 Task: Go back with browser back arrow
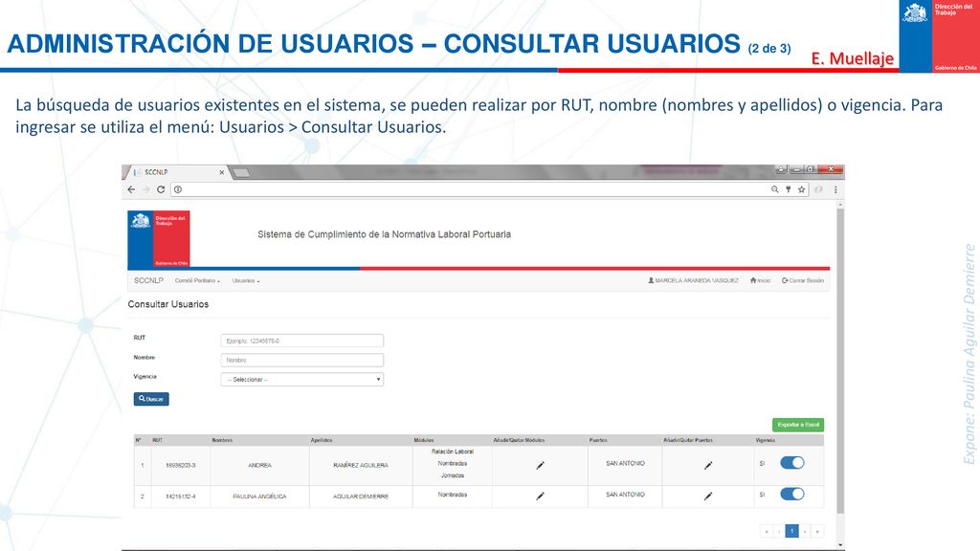(131, 189)
